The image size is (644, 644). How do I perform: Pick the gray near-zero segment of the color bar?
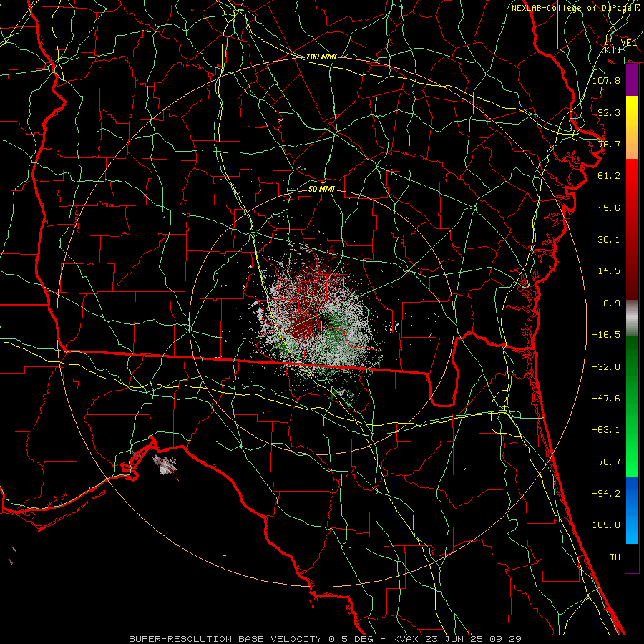tap(632, 318)
